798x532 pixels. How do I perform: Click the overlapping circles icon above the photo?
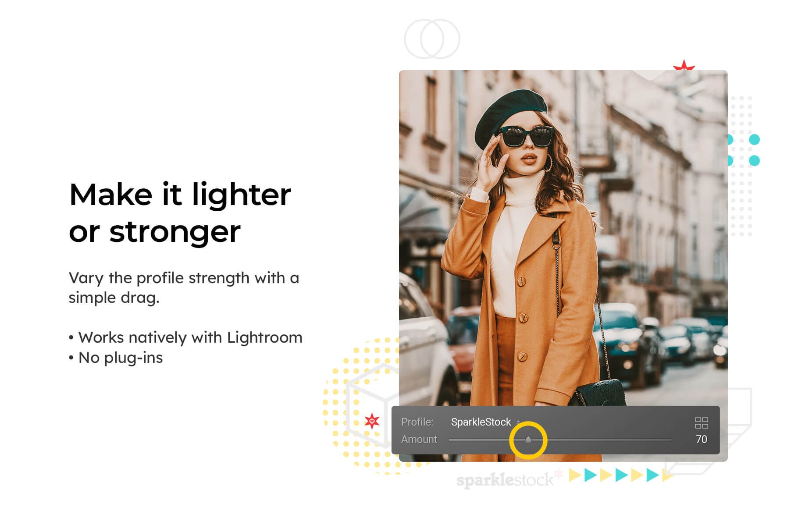tap(431, 39)
